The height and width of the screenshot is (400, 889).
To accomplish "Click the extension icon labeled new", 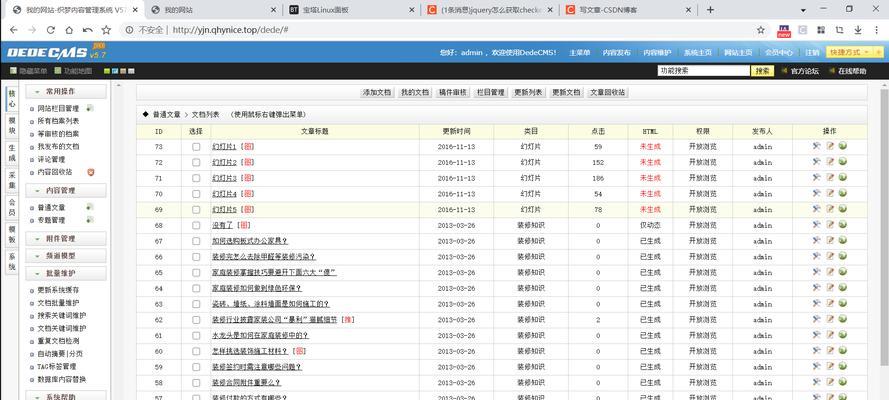I will (x=784, y=31).
